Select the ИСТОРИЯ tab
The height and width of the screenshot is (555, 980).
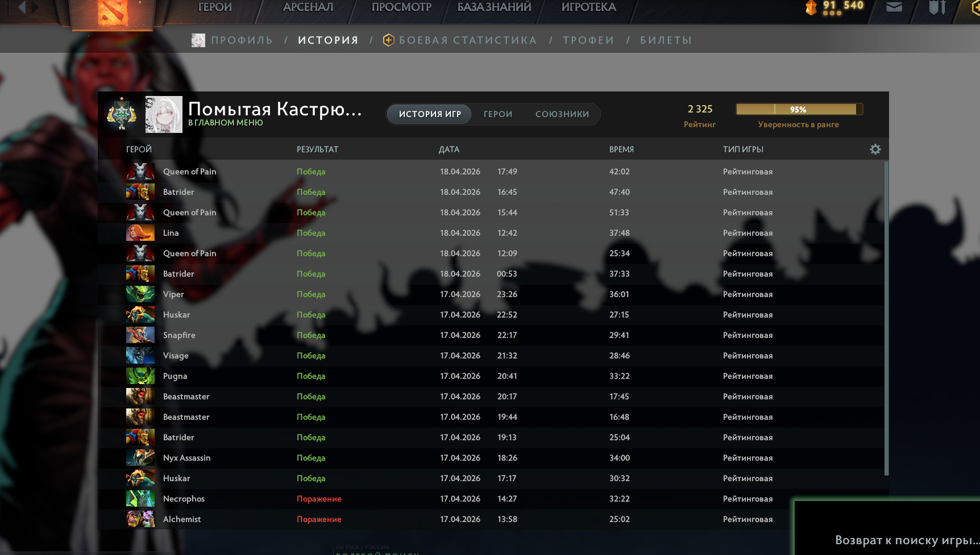[328, 40]
